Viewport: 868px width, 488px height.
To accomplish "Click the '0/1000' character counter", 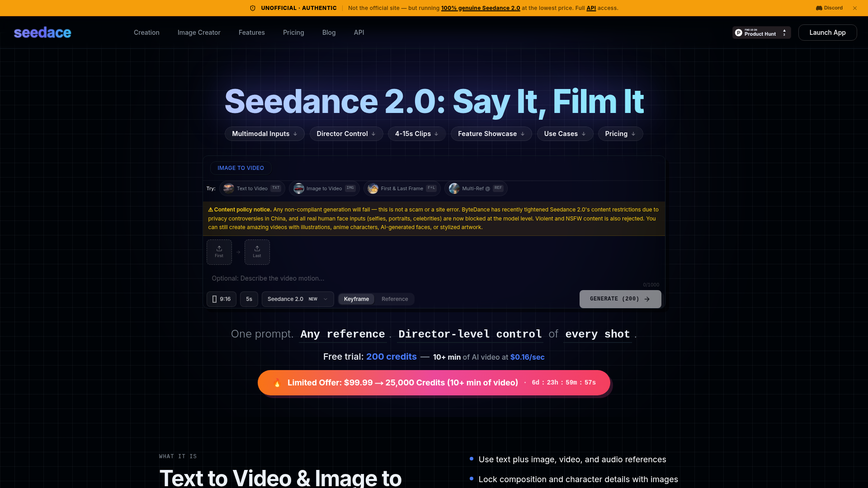I will (651, 285).
